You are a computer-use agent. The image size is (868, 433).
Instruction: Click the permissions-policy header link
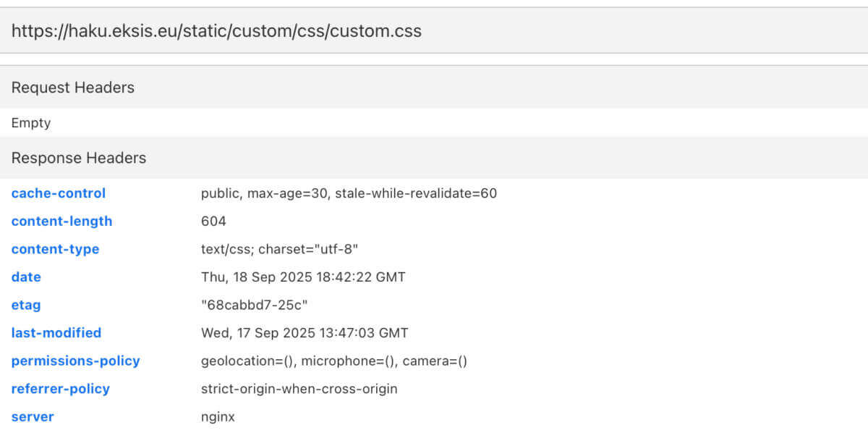tap(75, 361)
